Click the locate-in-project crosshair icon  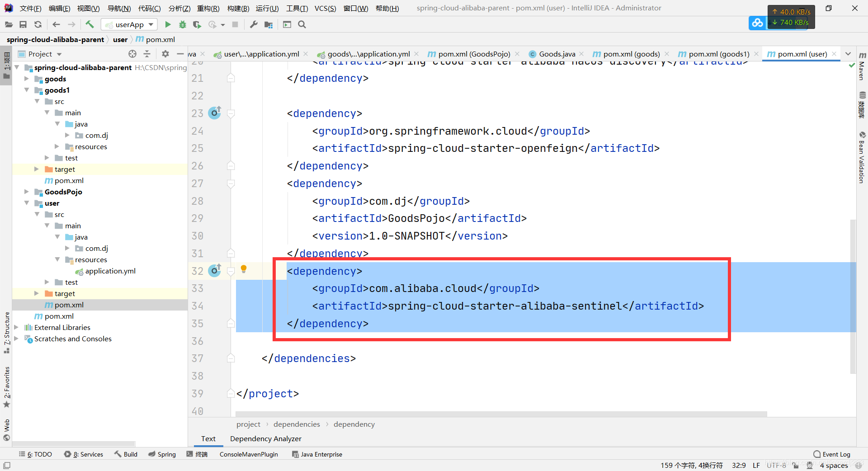tap(132, 54)
